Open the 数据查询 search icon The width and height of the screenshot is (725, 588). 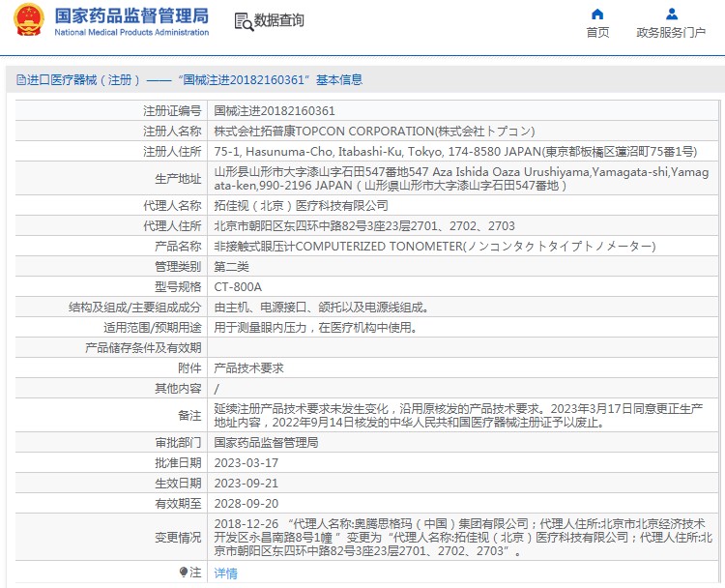point(244,21)
